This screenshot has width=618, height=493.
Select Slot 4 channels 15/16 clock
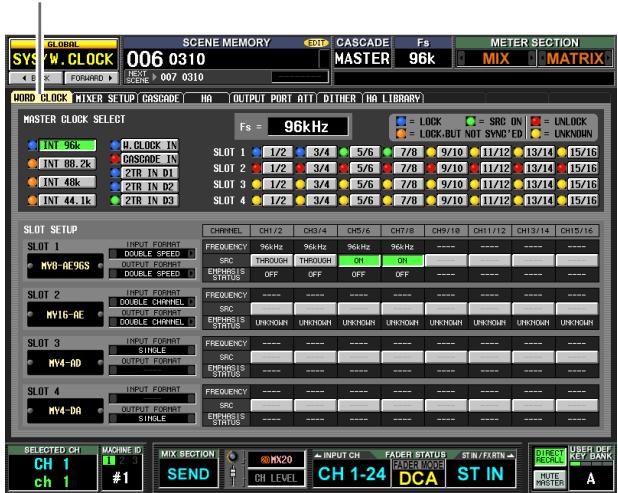583,201
